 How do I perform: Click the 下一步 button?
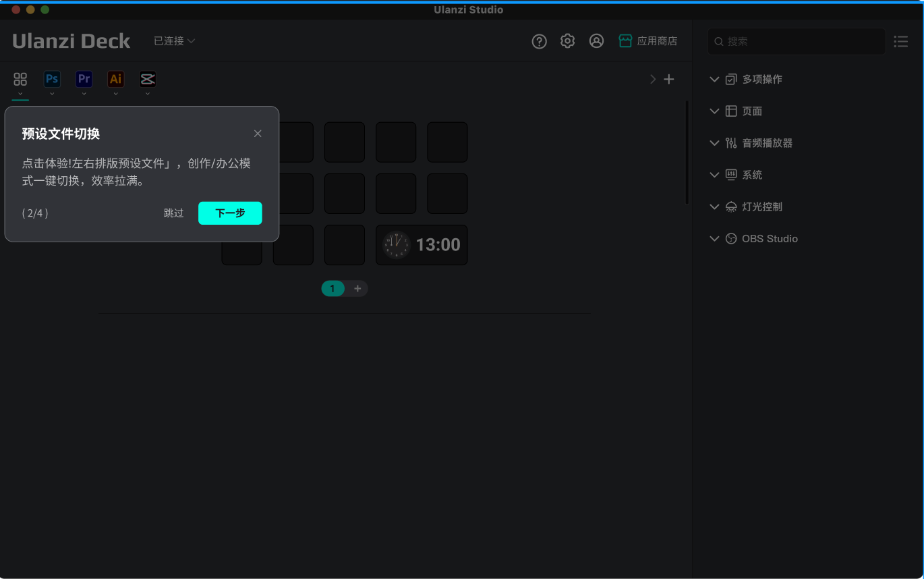(230, 213)
